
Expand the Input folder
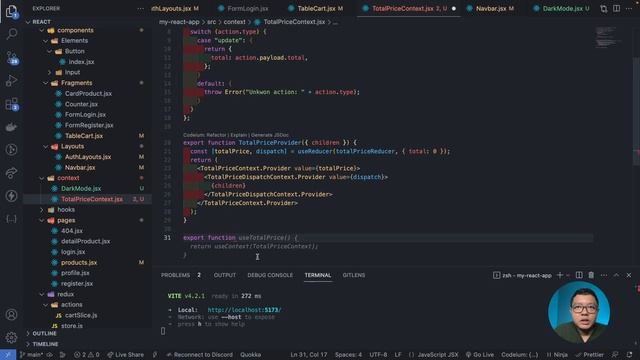pyautogui.click(x=49, y=72)
